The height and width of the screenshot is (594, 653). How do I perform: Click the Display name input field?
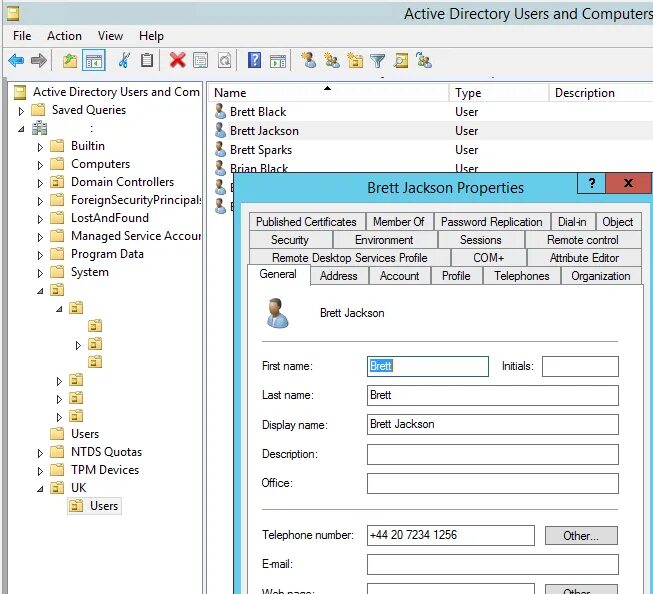click(x=493, y=424)
